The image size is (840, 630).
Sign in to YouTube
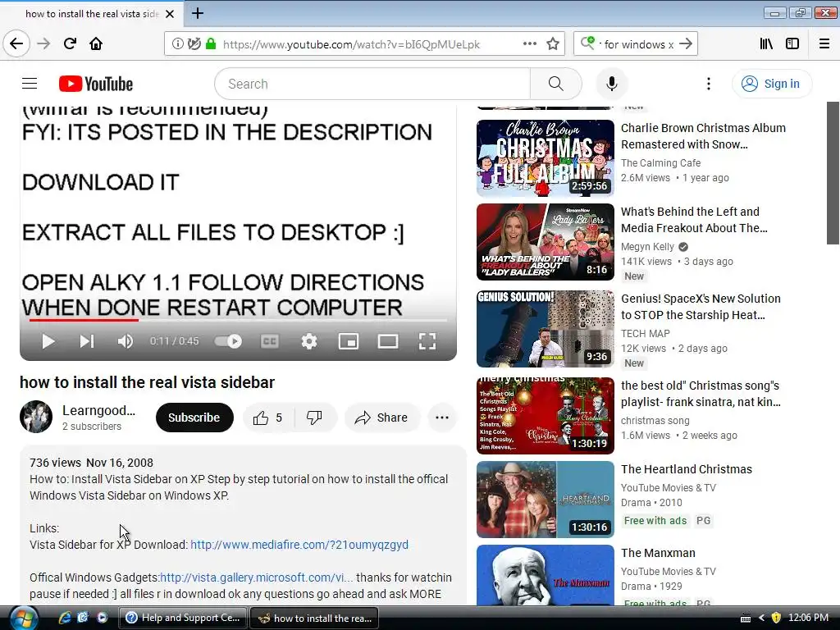coord(771,84)
